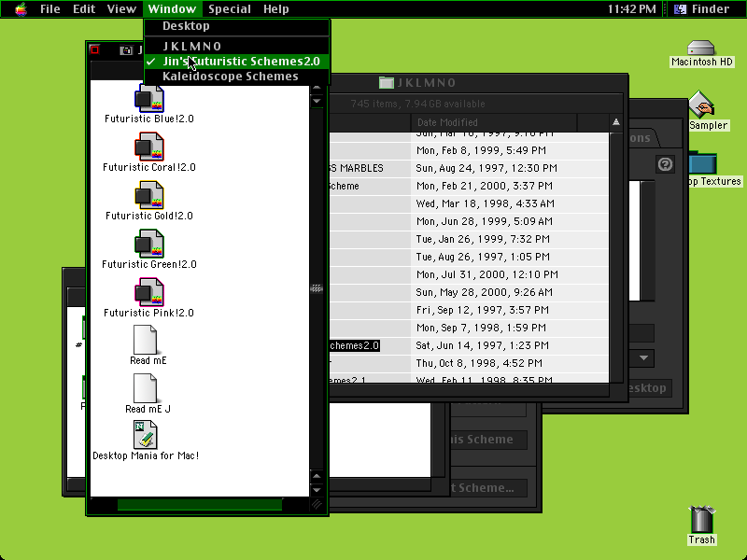This screenshot has height=560, width=747.
Task: Click bottom scroll up arrow in schemes window
Action: 317,476
